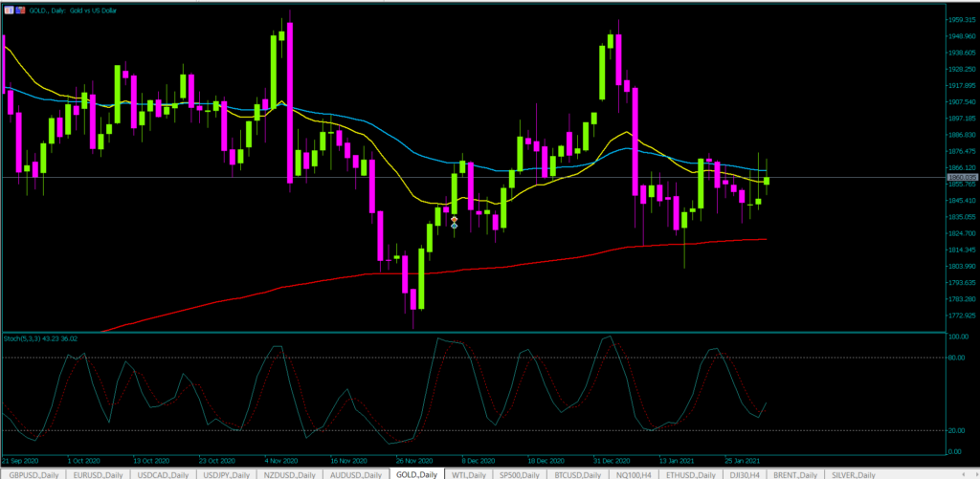Switch to ETHUSD,Daily chart tab

692,474
